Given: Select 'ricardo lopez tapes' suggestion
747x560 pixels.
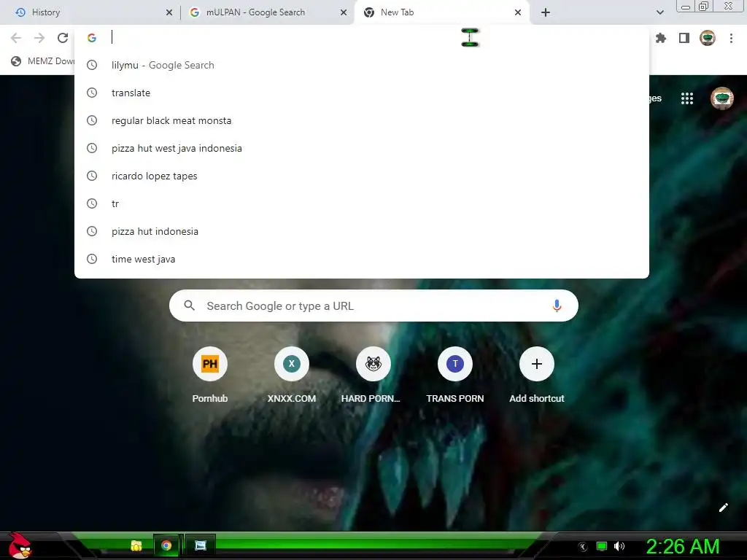Looking at the screenshot, I should point(362,176).
